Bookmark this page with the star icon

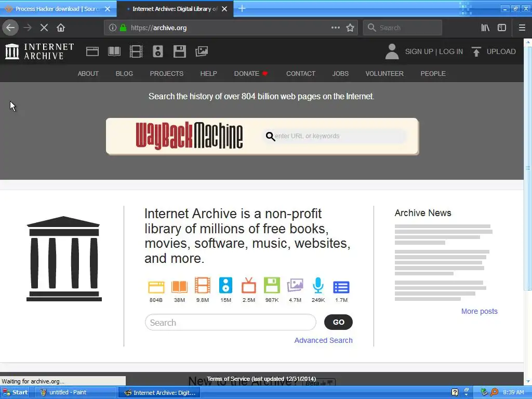(350, 28)
